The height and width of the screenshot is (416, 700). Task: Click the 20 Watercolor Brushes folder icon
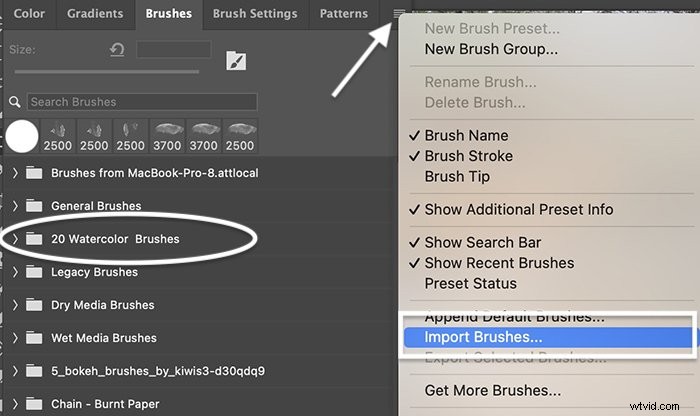34,239
